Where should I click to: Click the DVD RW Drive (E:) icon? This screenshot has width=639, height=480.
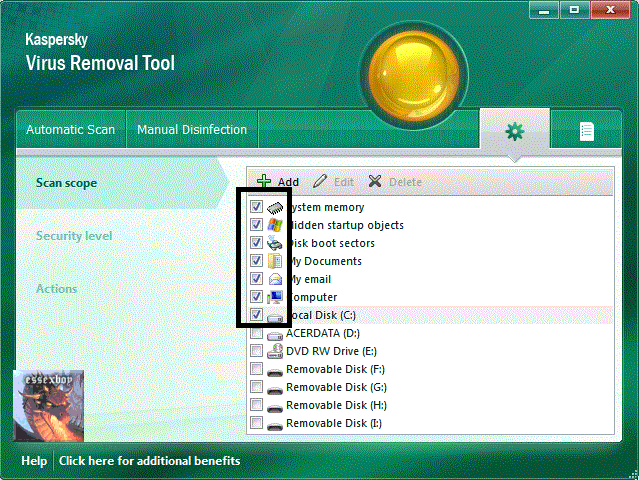[275, 351]
